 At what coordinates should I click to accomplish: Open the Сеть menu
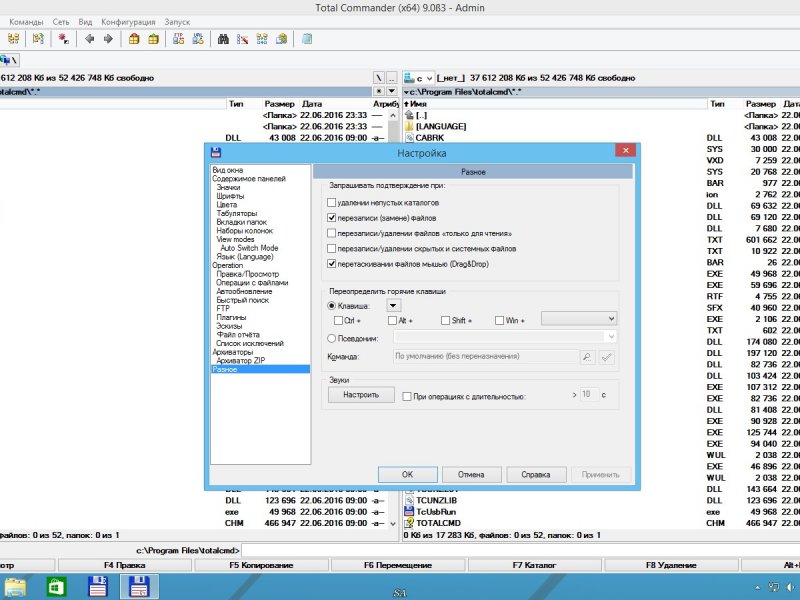pos(61,22)
